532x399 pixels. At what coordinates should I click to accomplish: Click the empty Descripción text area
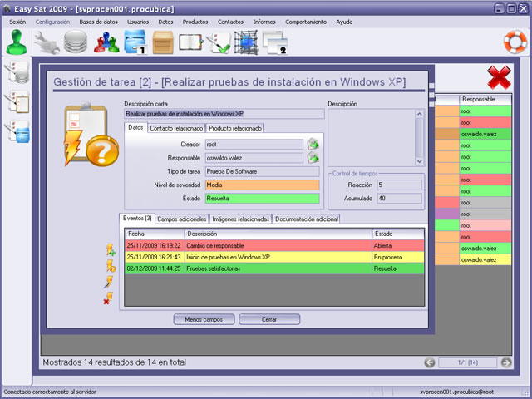click(372, 138)
